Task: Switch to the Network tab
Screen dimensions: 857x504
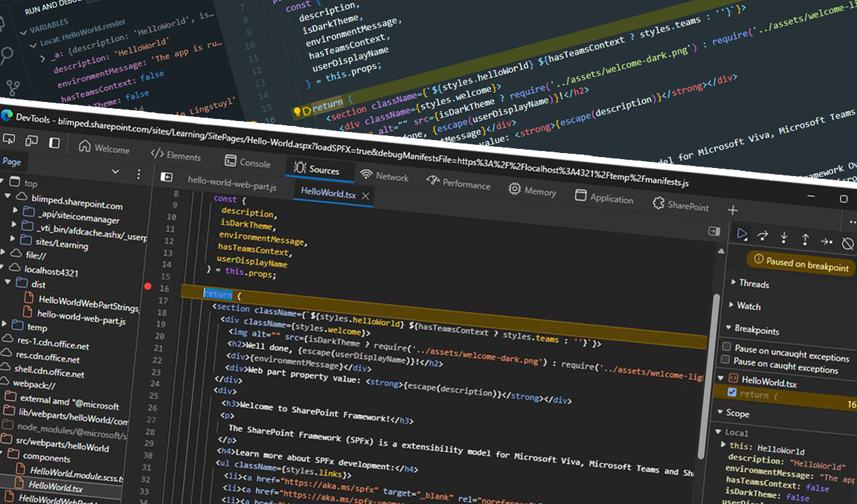Action: [385, 175]
